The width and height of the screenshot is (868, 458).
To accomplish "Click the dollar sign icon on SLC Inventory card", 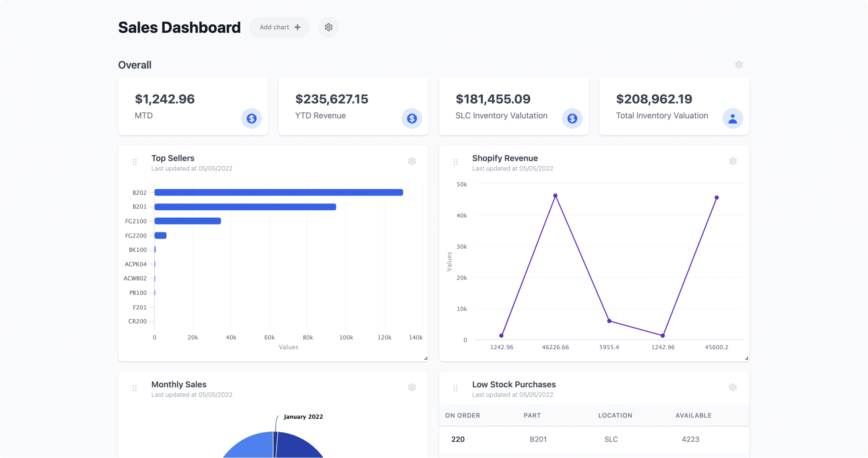I will coord(572,118).
